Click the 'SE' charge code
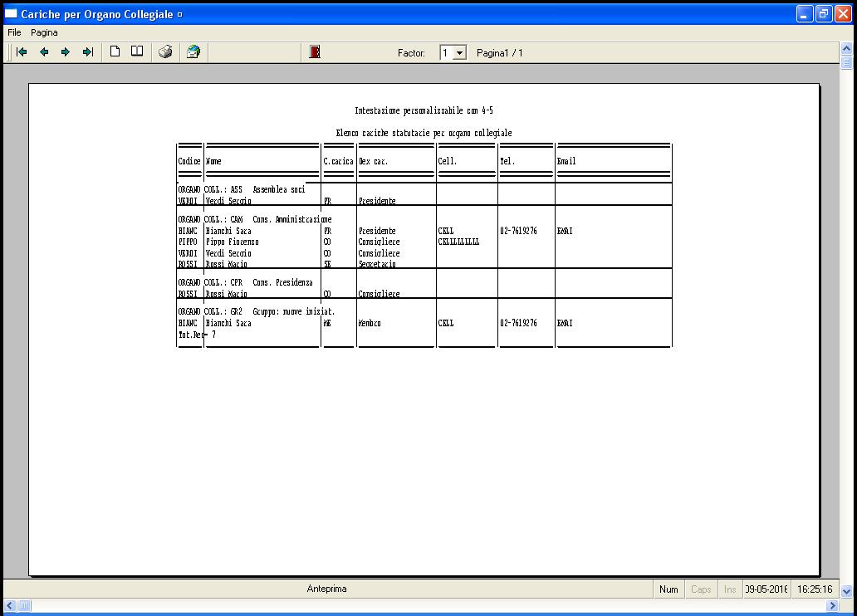Image resolution: width=857 pixels, height=616 pixels. (327, 264)
